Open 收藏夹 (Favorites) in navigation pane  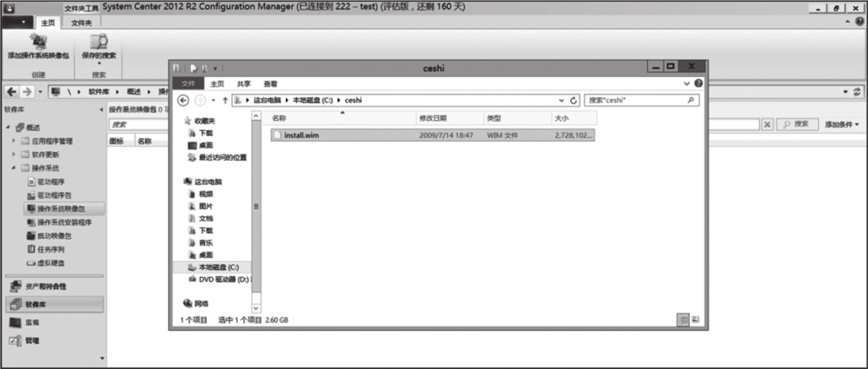pos(199,121)
